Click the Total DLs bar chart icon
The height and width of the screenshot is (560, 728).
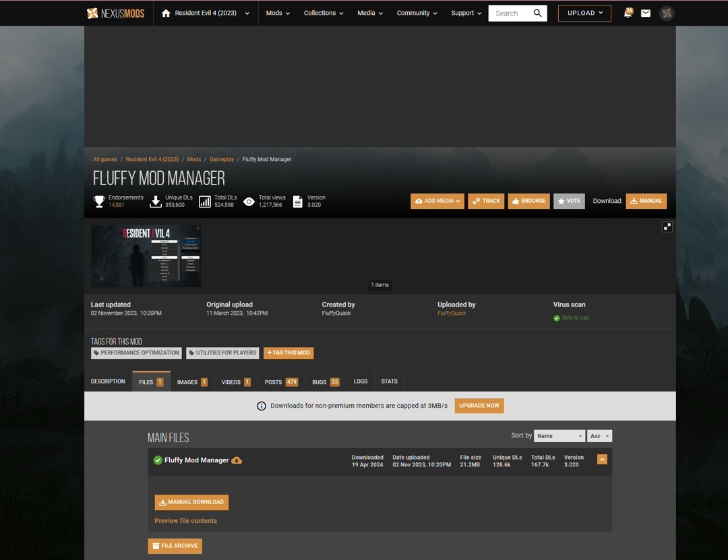tap(205, 201)
